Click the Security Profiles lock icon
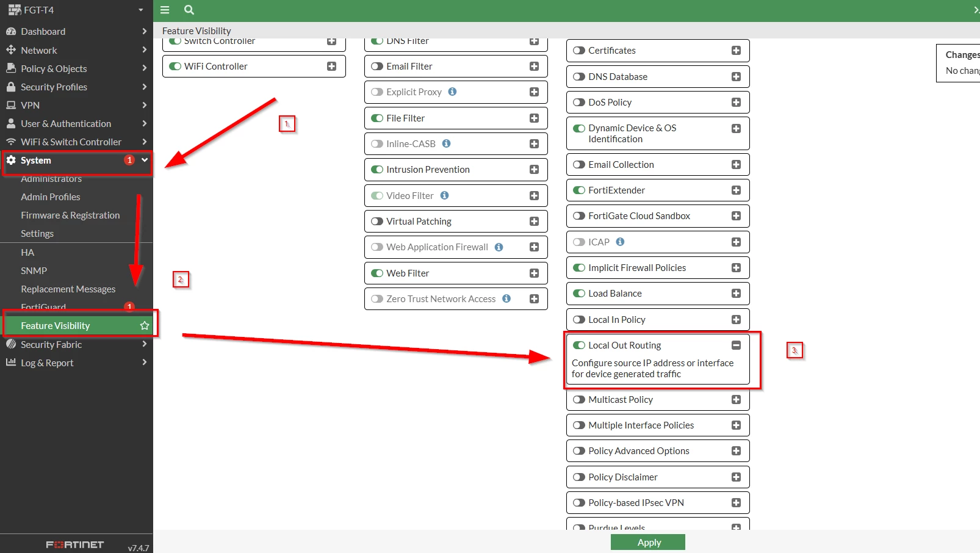This screenshot has width=980, height=553. 11,87
